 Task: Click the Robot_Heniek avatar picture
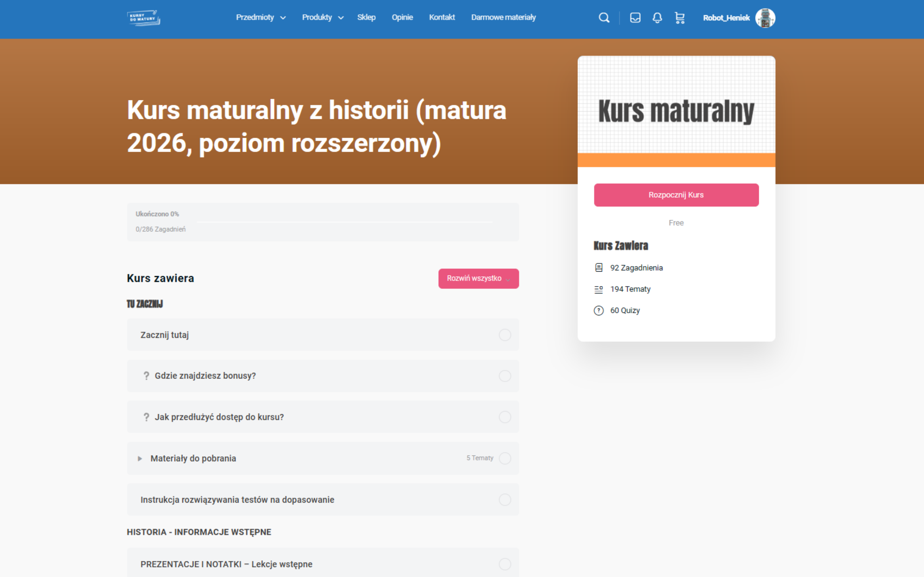pos(765,18)
